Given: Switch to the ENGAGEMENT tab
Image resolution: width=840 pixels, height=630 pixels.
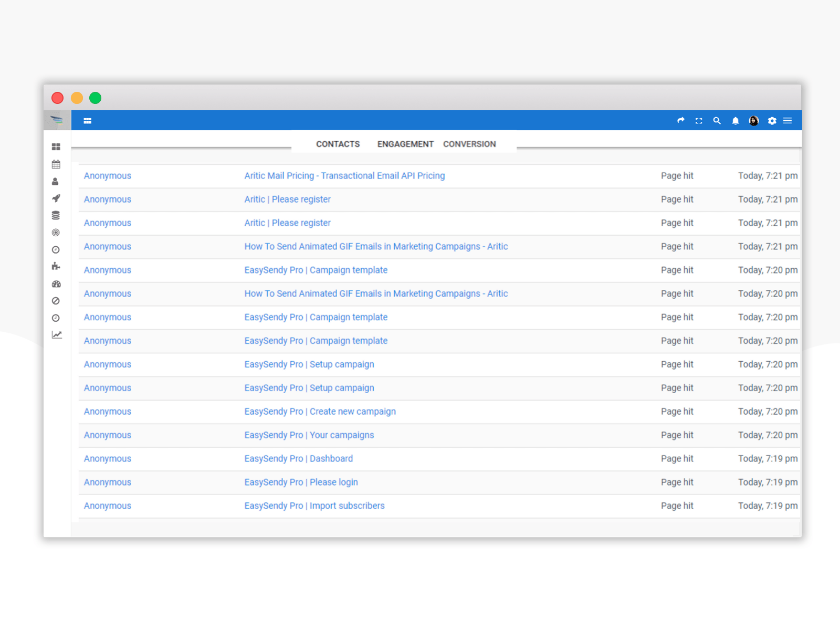Looking at the screenshot, I should [x=405, y=144].
